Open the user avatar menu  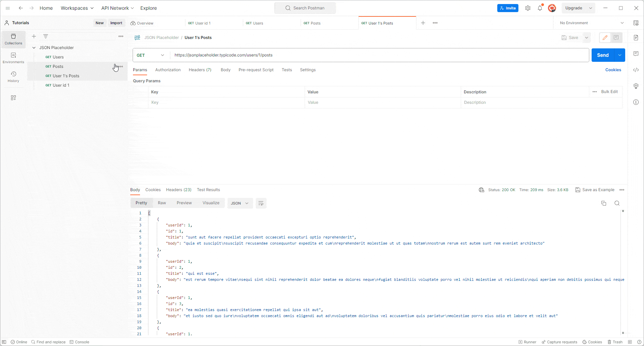[552, 8]
